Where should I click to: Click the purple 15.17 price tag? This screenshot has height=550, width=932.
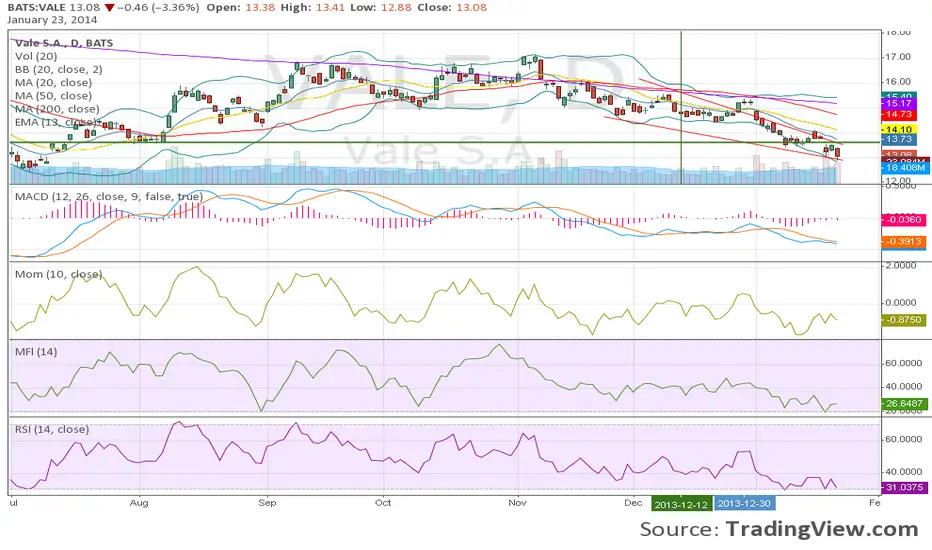pyautogui.click(x=898, y=103)
